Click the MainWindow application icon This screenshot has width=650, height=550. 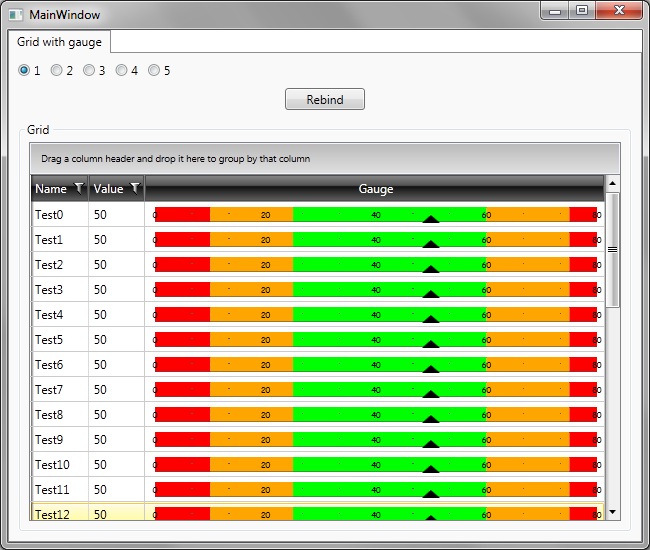click(16, 15)
